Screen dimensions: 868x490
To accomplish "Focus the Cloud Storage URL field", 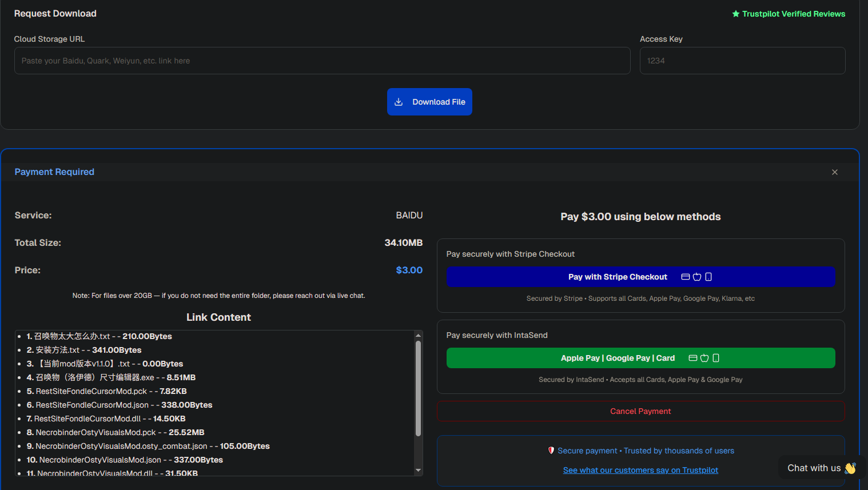I will click(x=322, y=61).
